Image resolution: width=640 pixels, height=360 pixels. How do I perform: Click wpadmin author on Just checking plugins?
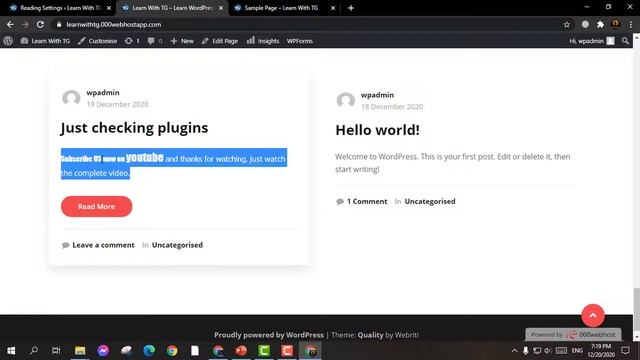click(x=103, y=93)
